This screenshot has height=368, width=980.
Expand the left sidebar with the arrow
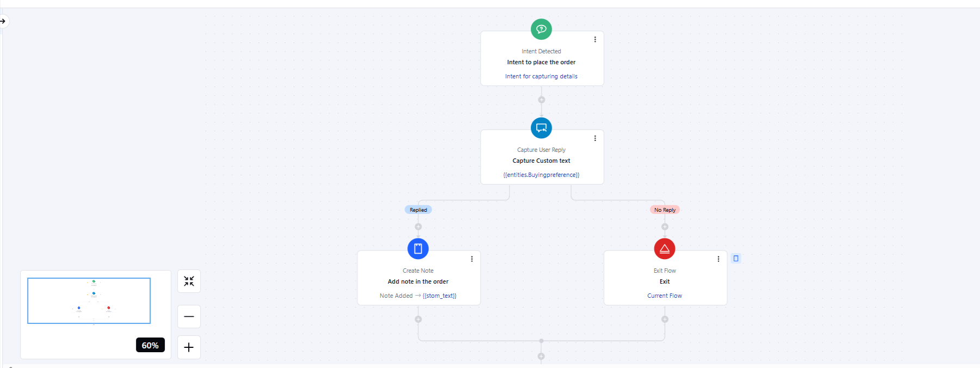tap(4, 21)
